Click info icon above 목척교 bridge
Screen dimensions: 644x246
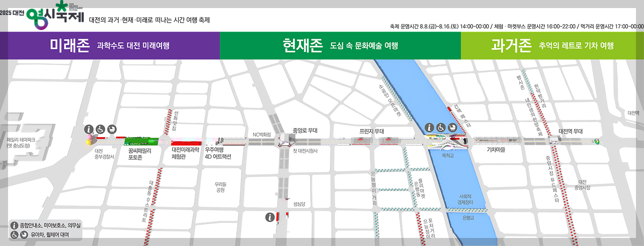point(429,128)
